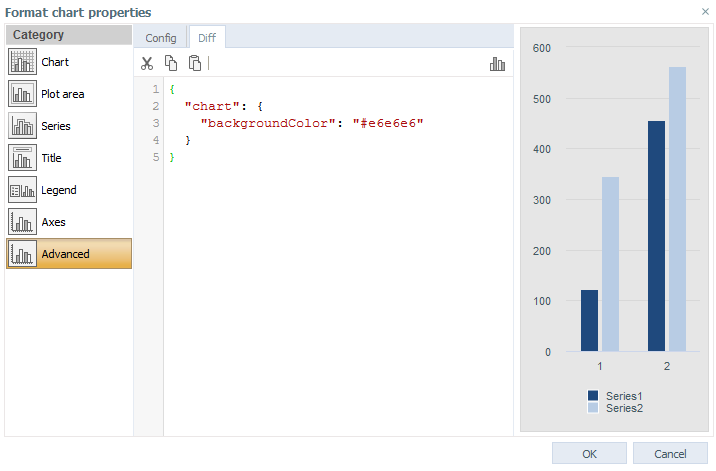
Task: Click the Cancel button
Action: coord(670,454)
